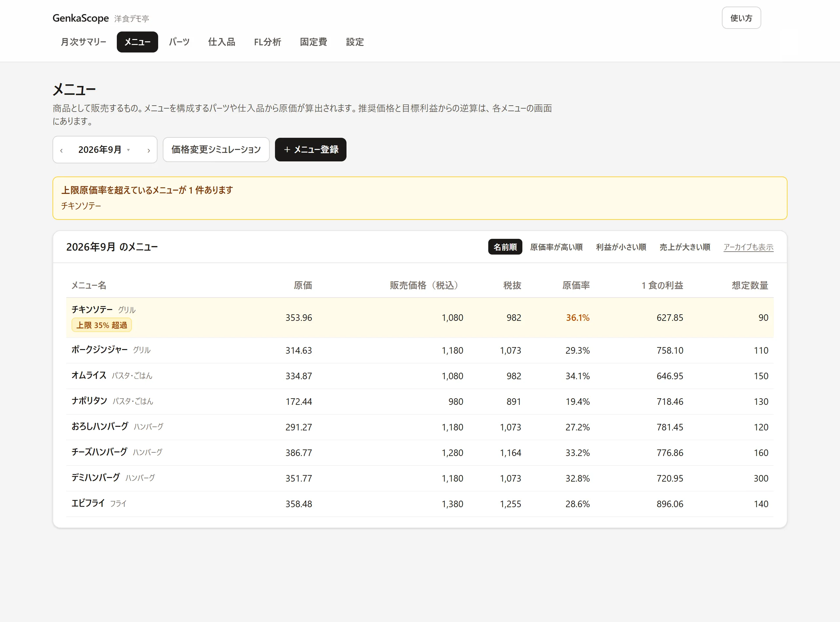
Task: Click the アーカイブも表示 link
Action: [x=748, y=247]
